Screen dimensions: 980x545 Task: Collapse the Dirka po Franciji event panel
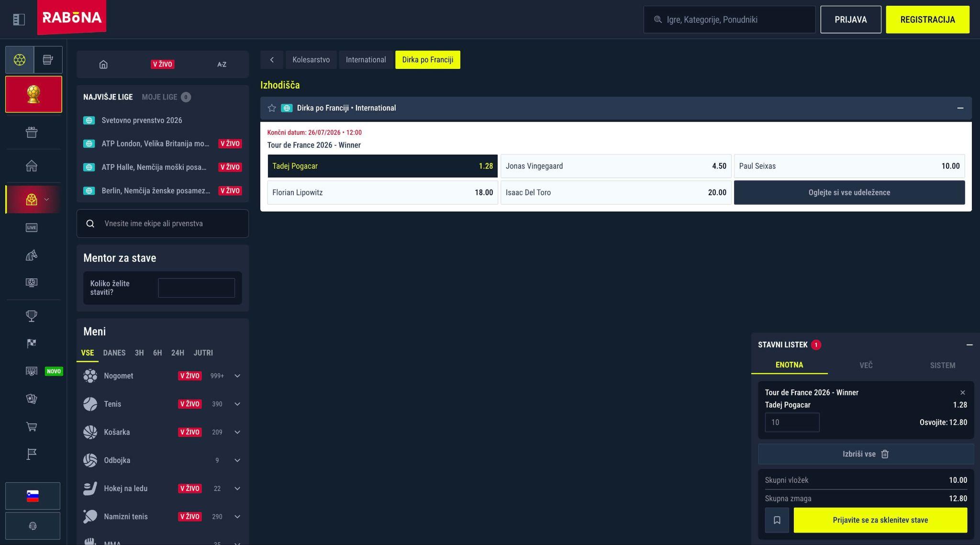click(960, 108)
